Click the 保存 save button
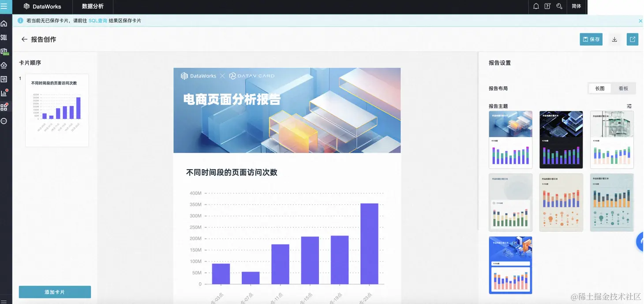 click(591, 39)
